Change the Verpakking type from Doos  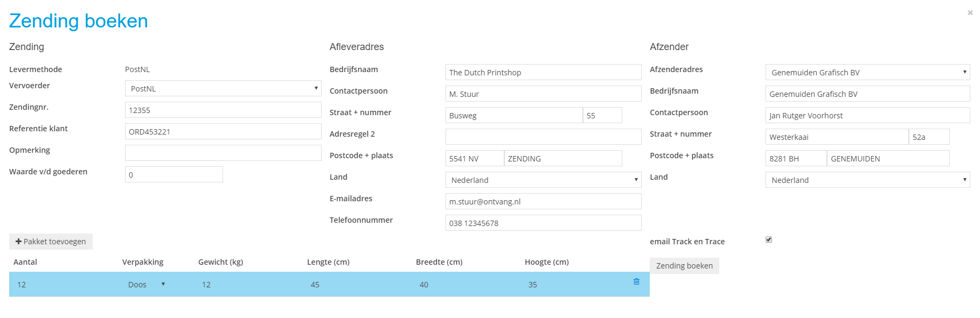click(147, 285)
